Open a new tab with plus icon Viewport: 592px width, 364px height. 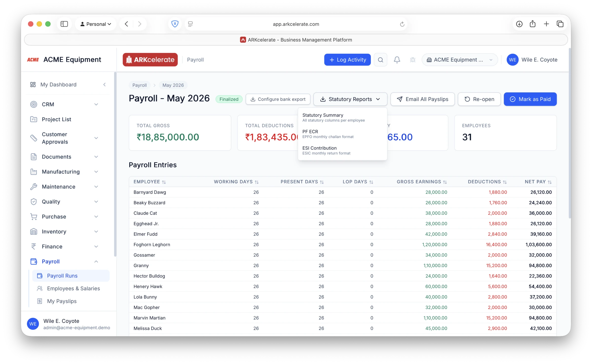pyautogui.click(x=546, y=24)
